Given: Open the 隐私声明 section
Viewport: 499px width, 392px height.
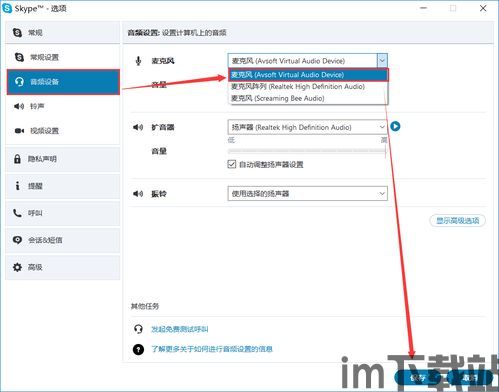Looking at the screenshot, I should click(x=62, y=159).
